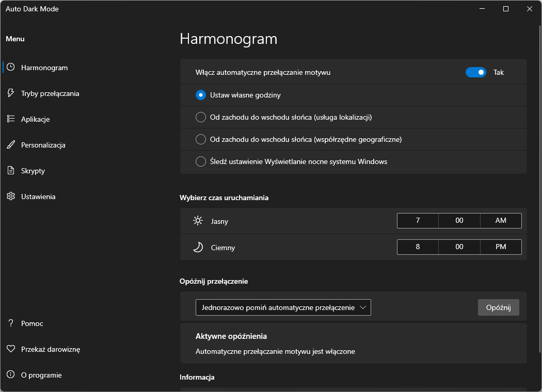
Task: Select follow Windows night light setting
Action: click(200, 161)
